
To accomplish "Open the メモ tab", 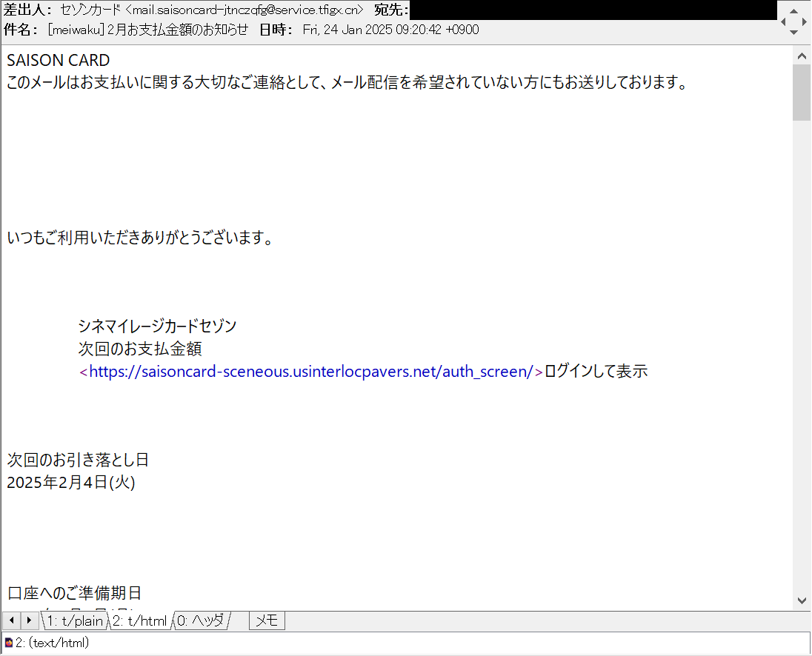I will (267, 620).
